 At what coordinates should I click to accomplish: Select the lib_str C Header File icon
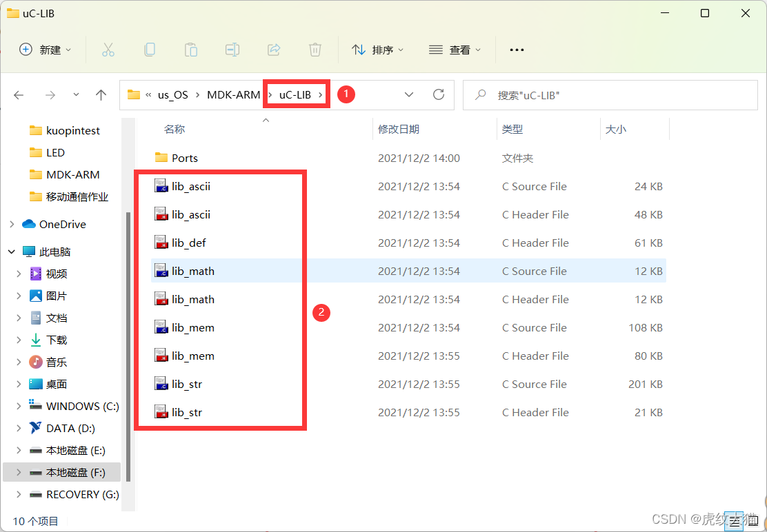point(161,412)
